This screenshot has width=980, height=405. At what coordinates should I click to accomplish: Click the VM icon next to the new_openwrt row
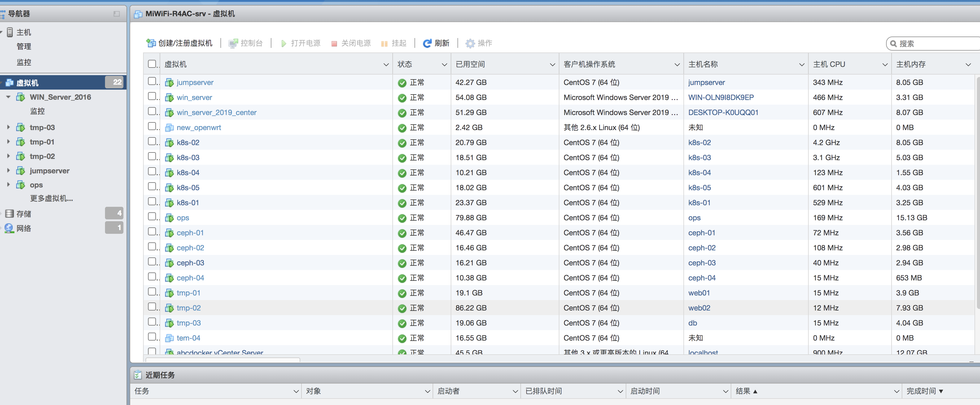[x=169, y=128]
